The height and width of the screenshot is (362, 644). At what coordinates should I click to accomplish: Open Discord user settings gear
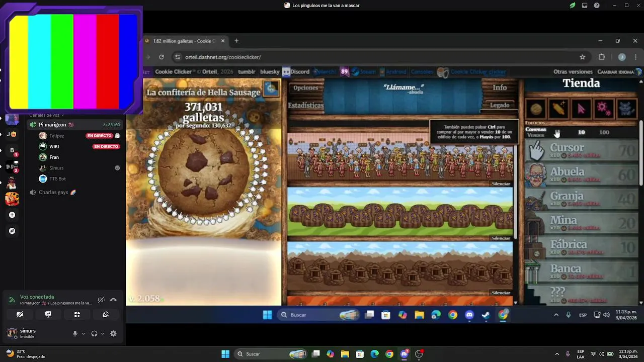113,333
